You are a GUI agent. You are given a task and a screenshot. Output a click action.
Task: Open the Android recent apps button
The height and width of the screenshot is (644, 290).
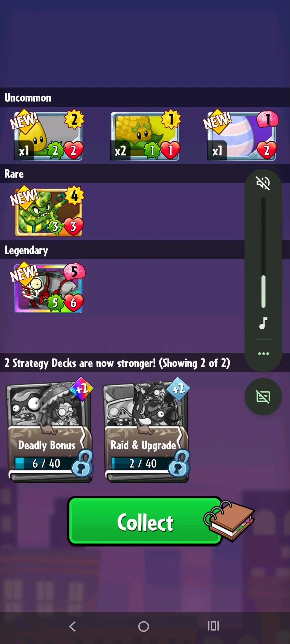tap(213, 626)
